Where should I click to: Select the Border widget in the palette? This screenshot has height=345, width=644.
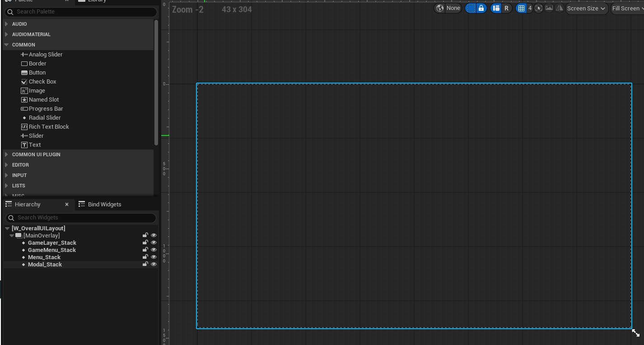33,64
